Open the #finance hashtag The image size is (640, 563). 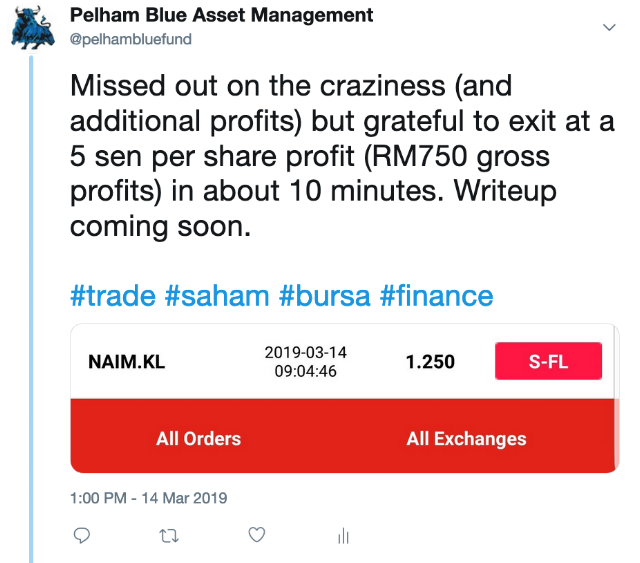[436, 296]
